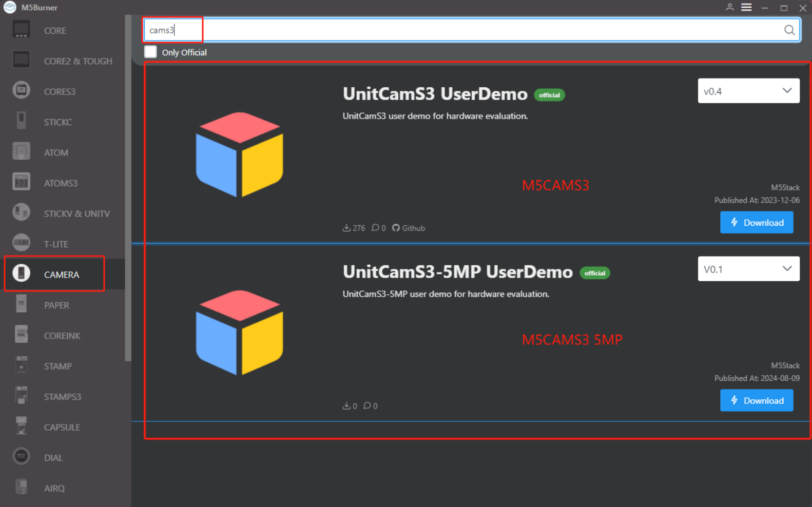Image resolution: width=812 pixels, height=507 pixels.
Task: Click the sidebar vertical scrollbar
Action: pos(128,188)
